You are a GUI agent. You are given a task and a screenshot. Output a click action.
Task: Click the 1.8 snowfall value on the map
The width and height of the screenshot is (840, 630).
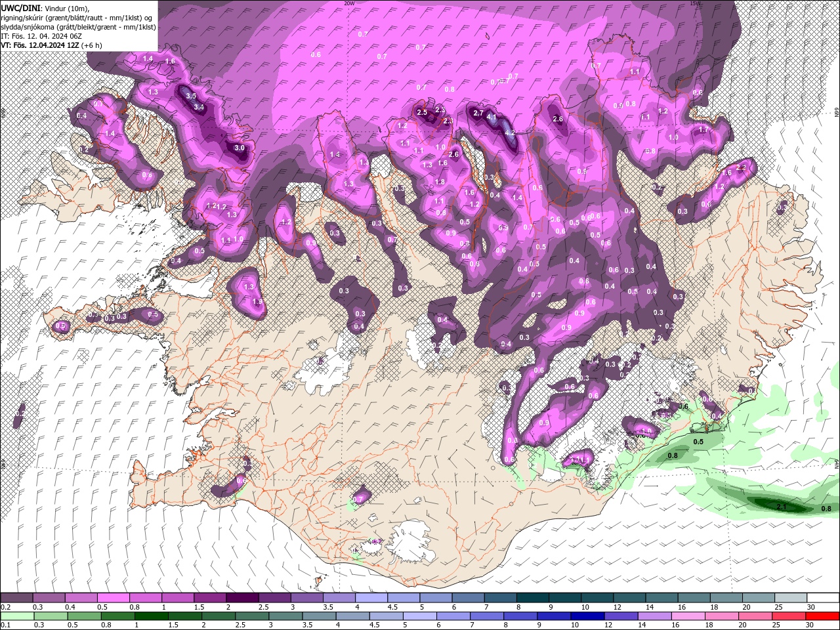tap(440, 182)
